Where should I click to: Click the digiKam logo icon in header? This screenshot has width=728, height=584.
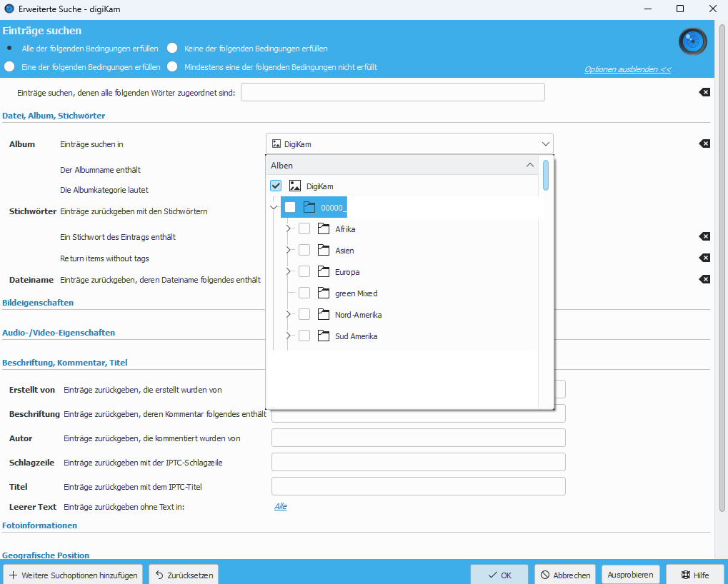click(x=692, y=42)
